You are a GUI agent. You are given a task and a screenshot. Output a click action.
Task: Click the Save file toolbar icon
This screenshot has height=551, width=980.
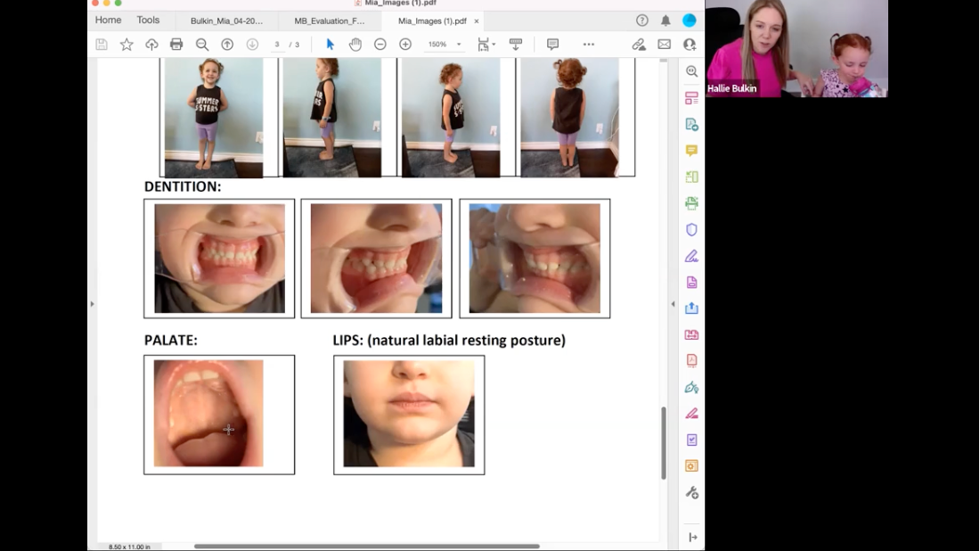[x=102, y=45]
